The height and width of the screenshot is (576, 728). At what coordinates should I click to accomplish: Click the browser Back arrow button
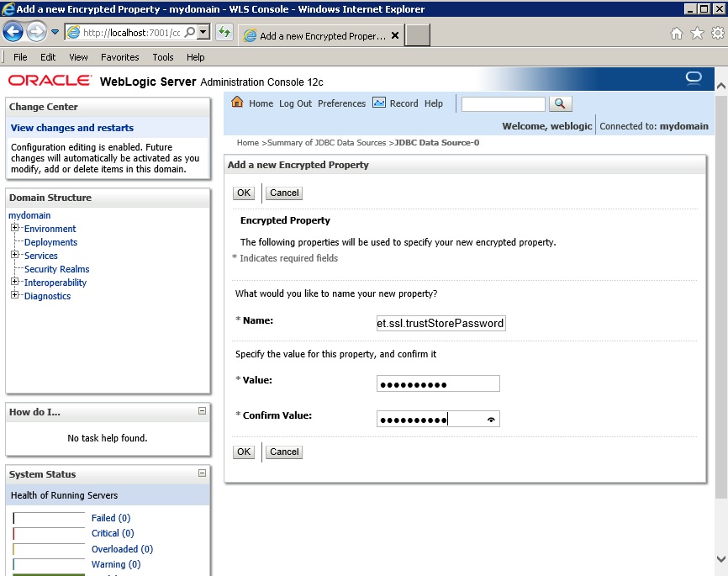(x=13, y=32)
